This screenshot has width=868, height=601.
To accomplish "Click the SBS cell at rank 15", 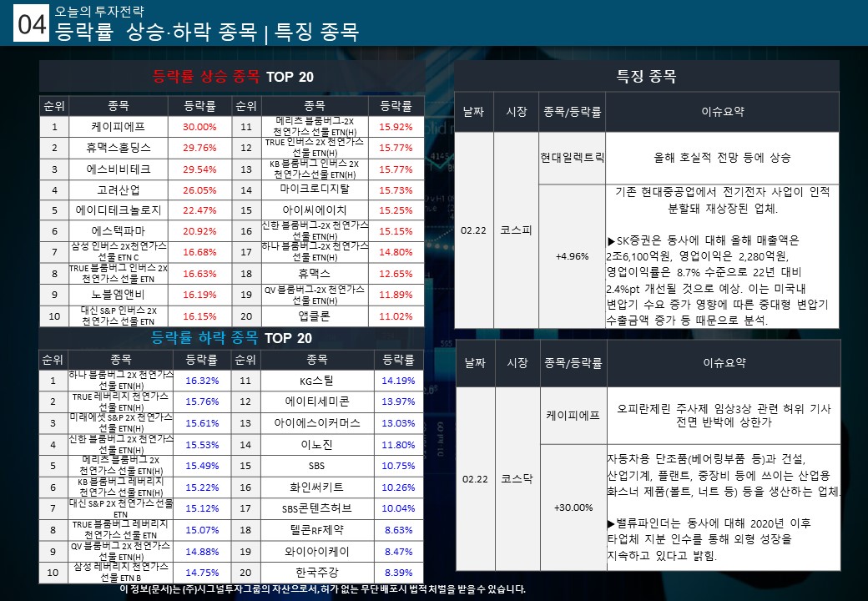I will (316, 466).
